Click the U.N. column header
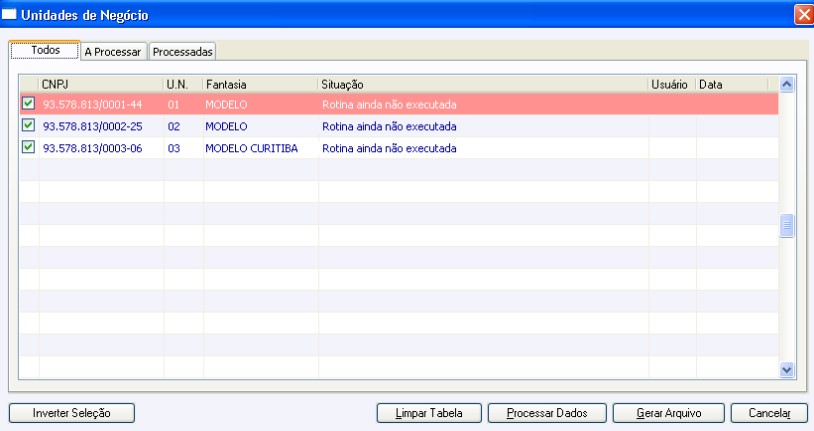This screenshot has width=814, height=431. pos(183,84)
